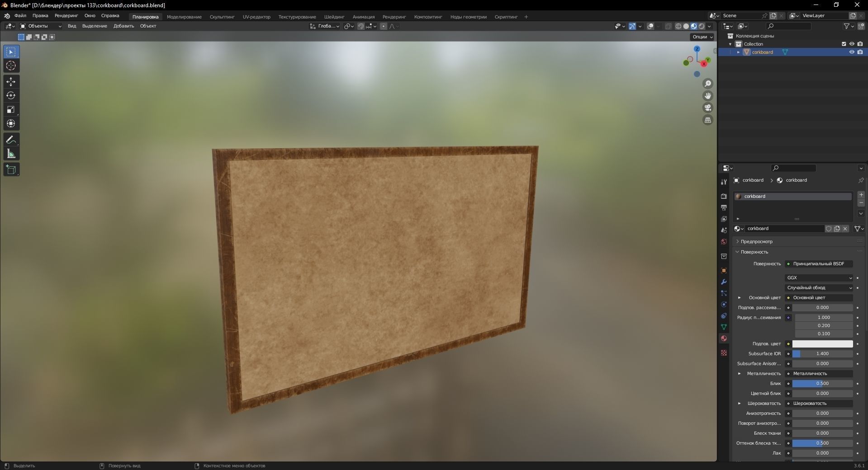This screenshot has width=868, height=470.
Task: Click the viewport pan hand icon
Action: pyautogui.click(x=708, y=96)
